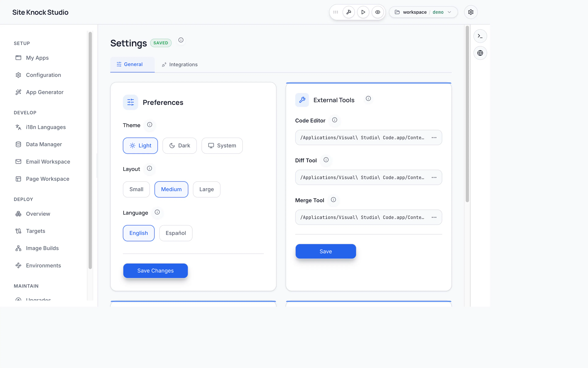Screen dimensions: 588x368
Task: Browse Merge Tool path with ellipsis button
Action: pyautogui.click(x=434, y=218)
